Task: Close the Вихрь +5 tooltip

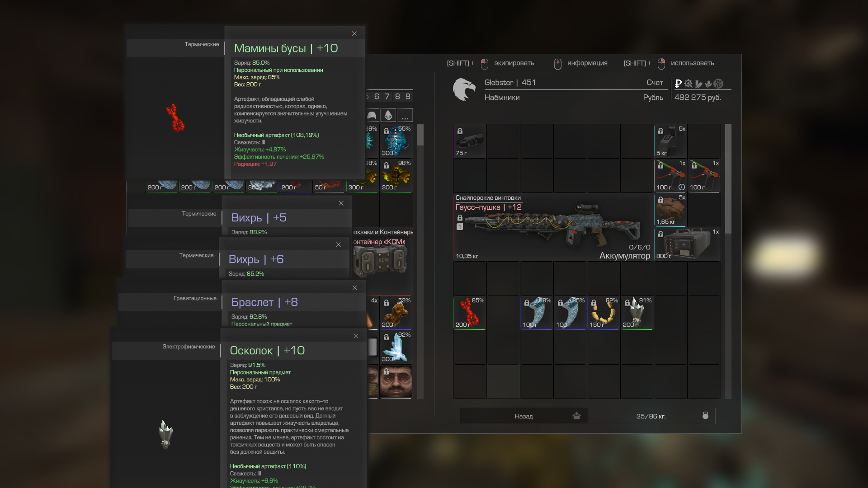Action: coord(341,203)
